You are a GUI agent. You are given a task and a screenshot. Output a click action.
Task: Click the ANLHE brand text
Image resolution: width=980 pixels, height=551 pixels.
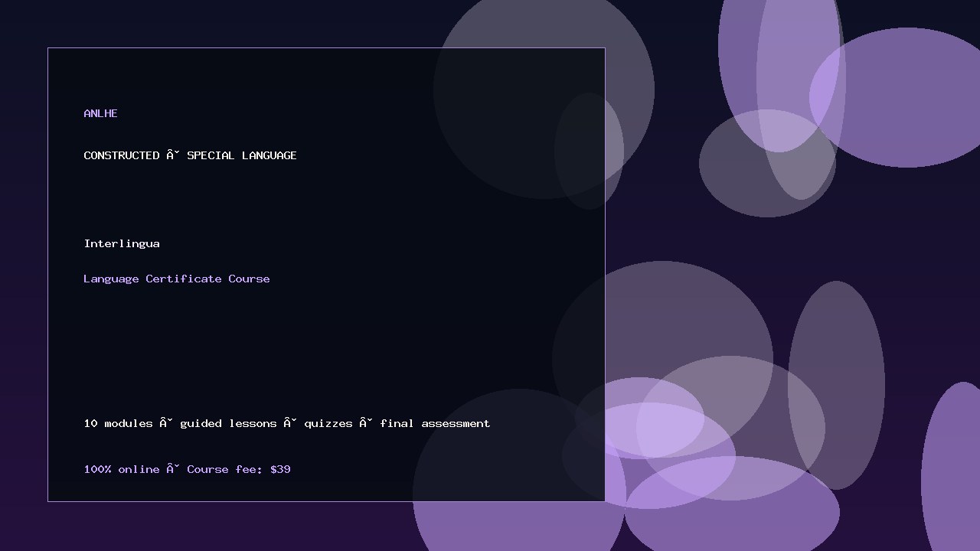(100, 113)
